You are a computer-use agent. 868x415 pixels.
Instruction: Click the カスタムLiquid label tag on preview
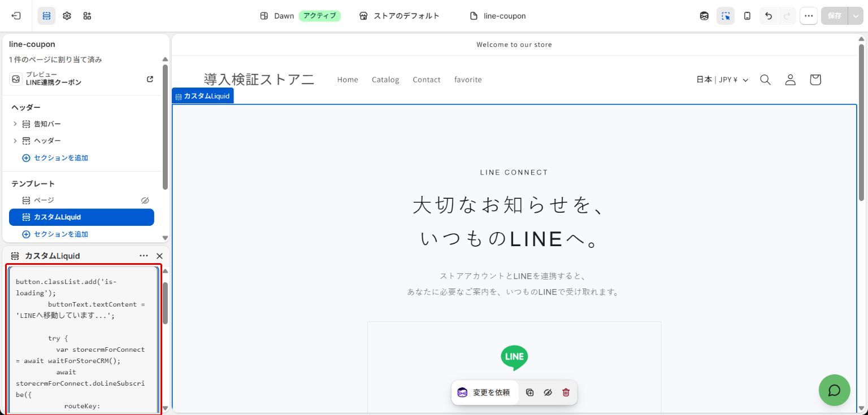[202, 96]
